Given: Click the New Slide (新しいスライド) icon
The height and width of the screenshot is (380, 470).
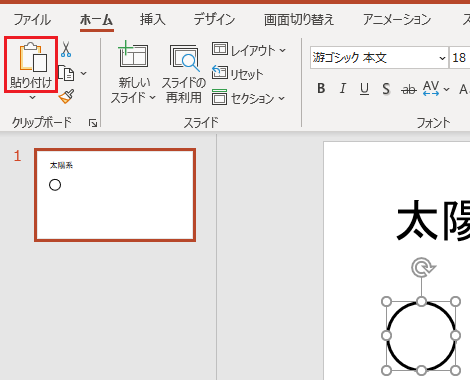Looking at the screenshot, I should tap(133, 54).
